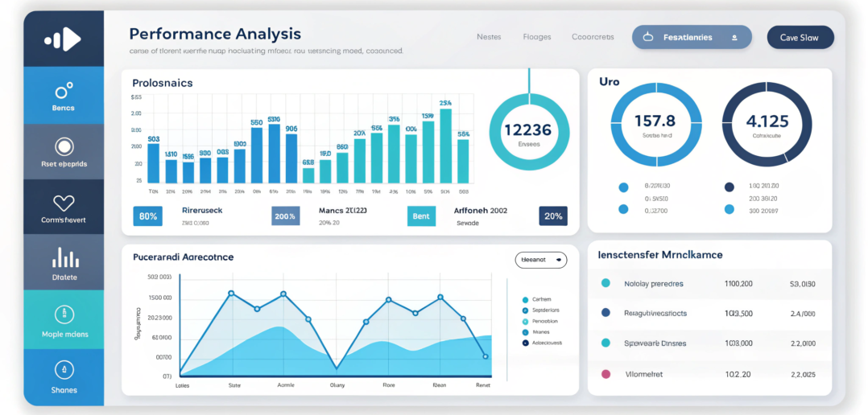Click the dashboard logo icon in the sidebar
The width and height of the screenshot is (868, 415).
[63, 39]
